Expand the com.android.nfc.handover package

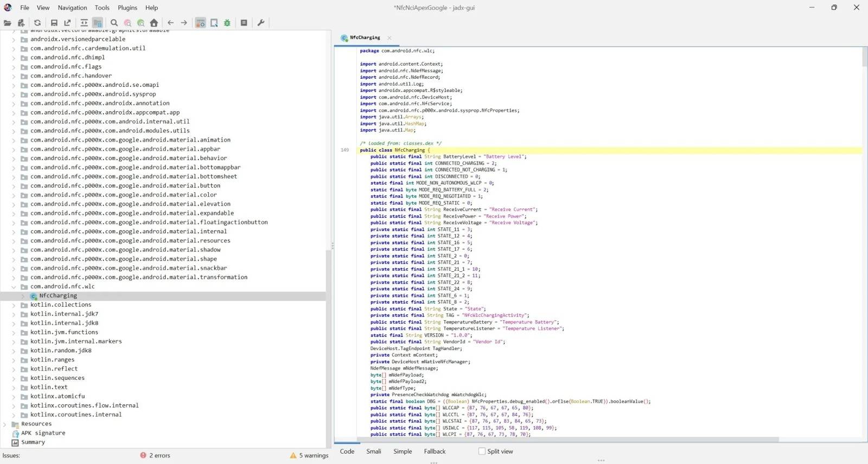pos(14,76)
